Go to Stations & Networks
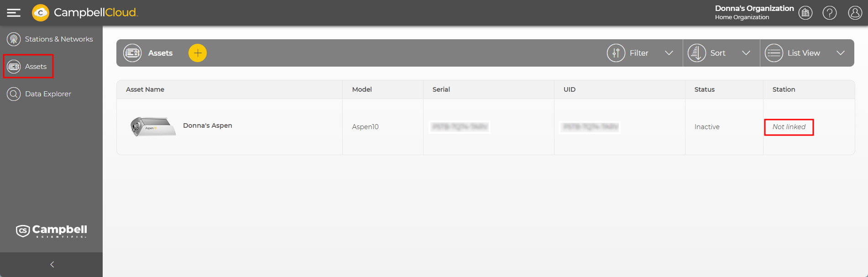Image resolution: width=868 pixels, height=277 pixels. pos(59,39)
